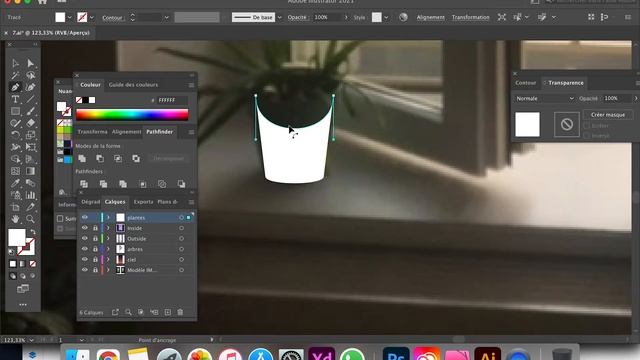Image resolution: width=640 pixels, height=360 pixels.
Task: Swap fill and stroke arrows in toolbar
Action: coord(33,232)
